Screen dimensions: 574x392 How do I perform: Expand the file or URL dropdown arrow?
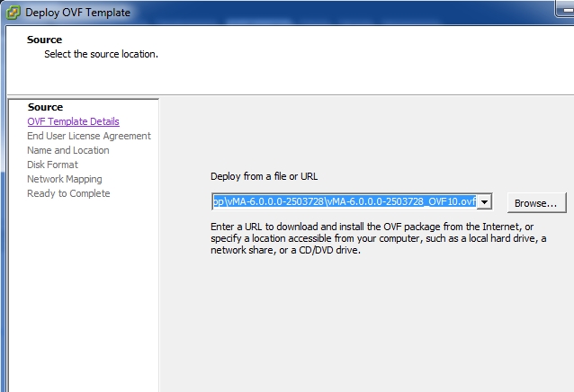484,202
